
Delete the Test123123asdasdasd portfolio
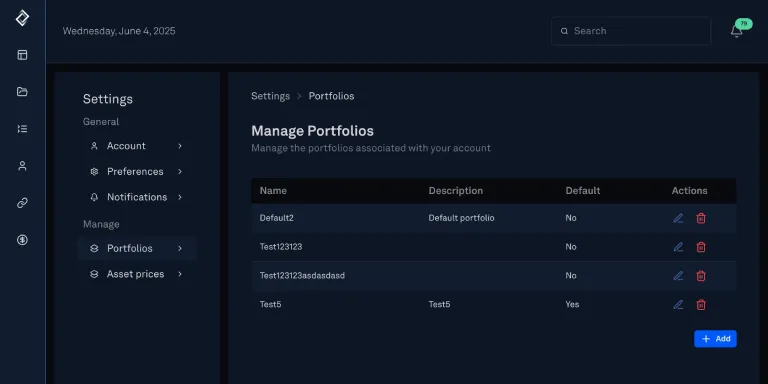pyautogui.click(x=701, y=276)
